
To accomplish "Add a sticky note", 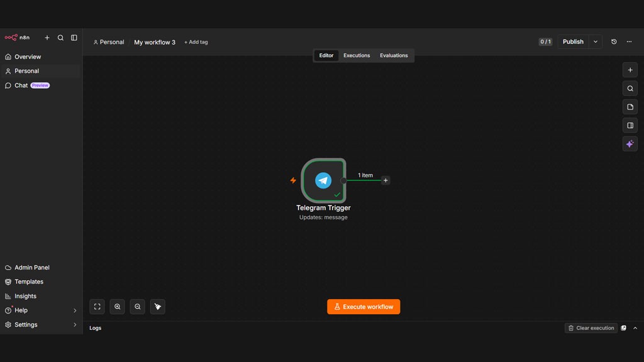I will point(630,107).
